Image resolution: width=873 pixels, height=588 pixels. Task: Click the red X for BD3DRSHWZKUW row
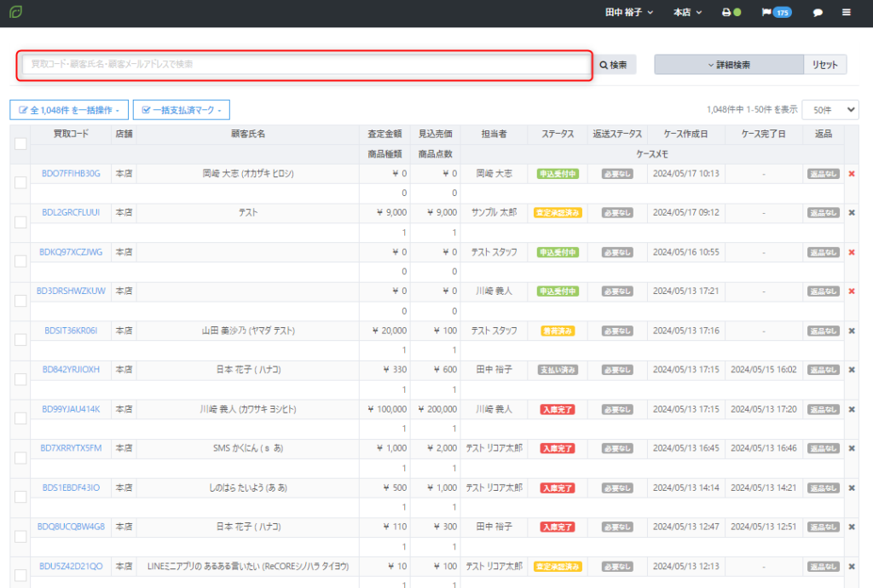851,291
